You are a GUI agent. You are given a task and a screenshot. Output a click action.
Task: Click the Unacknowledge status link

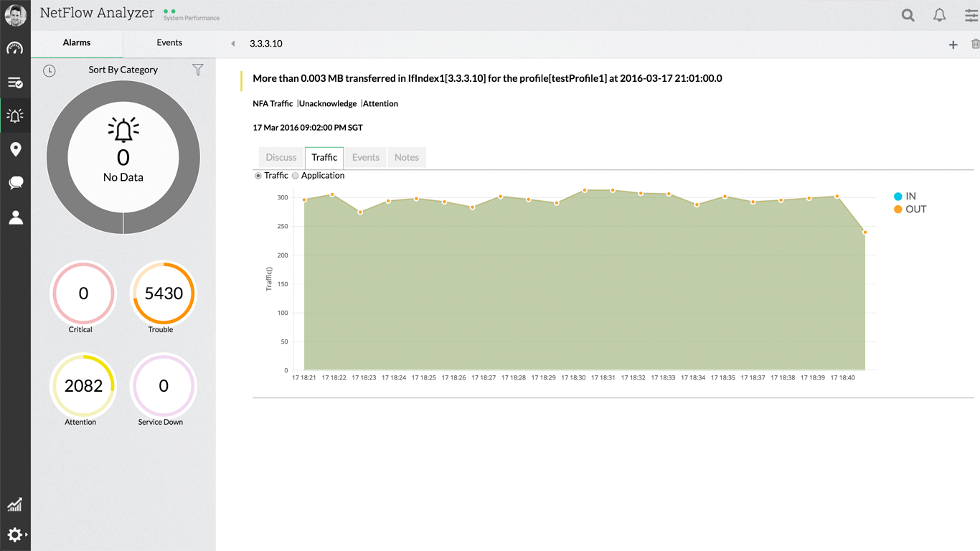point(328,104)
